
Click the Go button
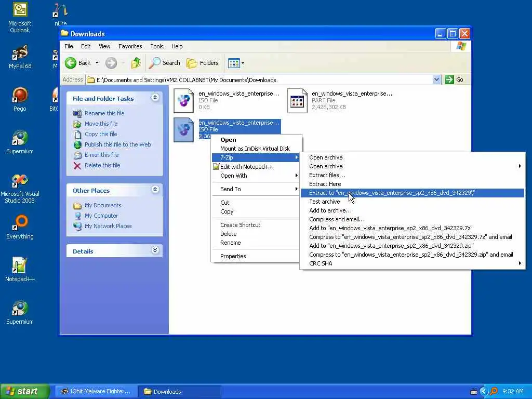pos(455,79)
